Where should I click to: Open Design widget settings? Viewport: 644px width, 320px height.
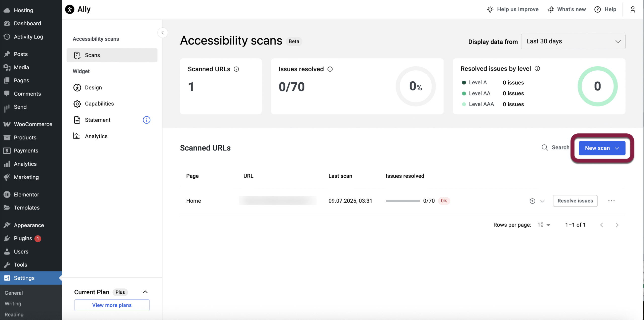93,88
